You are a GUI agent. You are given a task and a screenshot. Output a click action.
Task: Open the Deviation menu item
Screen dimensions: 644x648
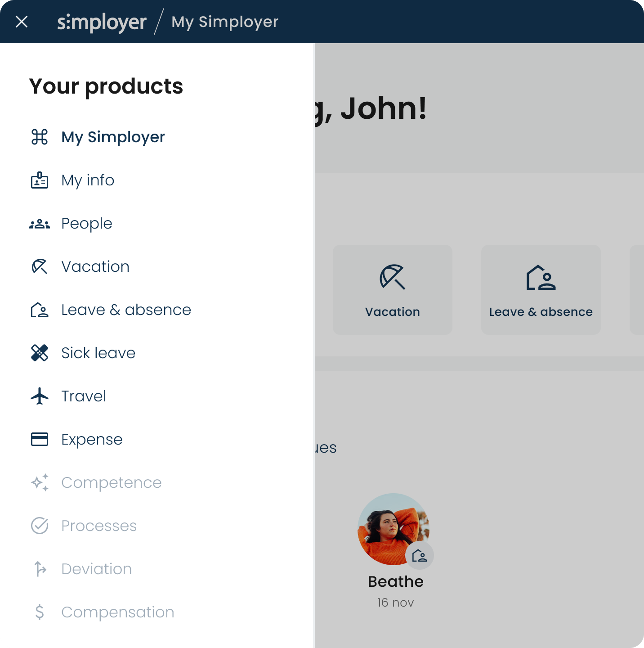click(x=96, y=569)
